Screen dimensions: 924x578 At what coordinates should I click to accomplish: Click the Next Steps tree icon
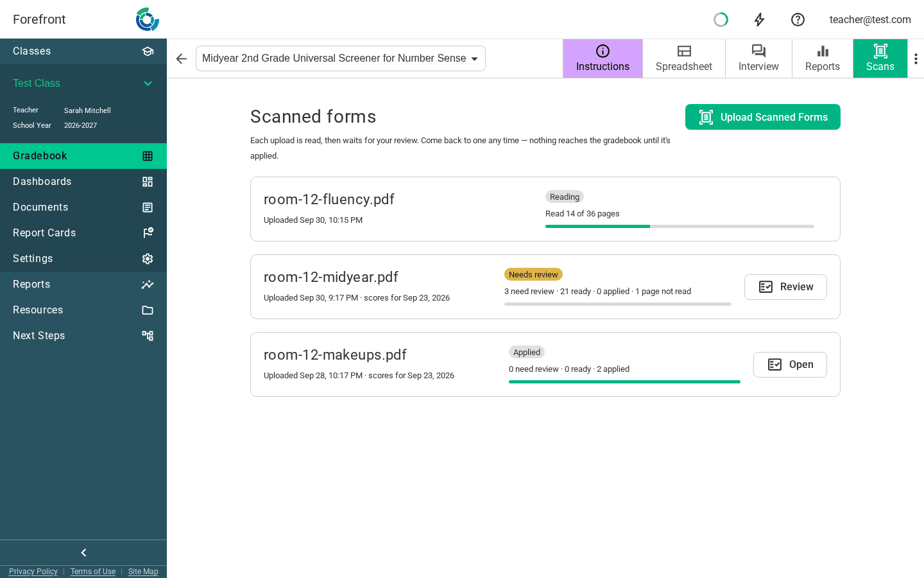148,336
